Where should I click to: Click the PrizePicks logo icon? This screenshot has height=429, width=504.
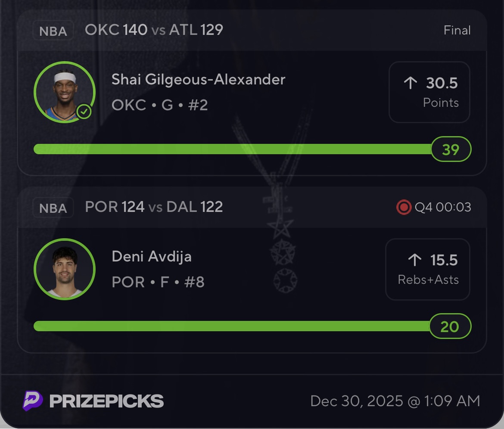33,401
